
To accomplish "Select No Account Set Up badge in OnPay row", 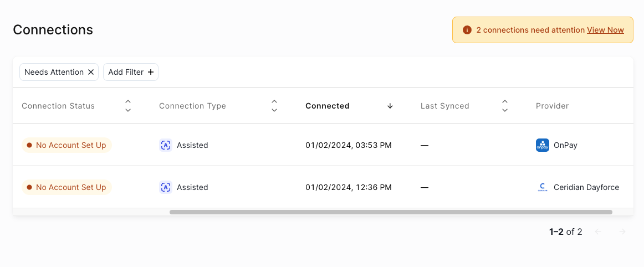I will 67,145.
